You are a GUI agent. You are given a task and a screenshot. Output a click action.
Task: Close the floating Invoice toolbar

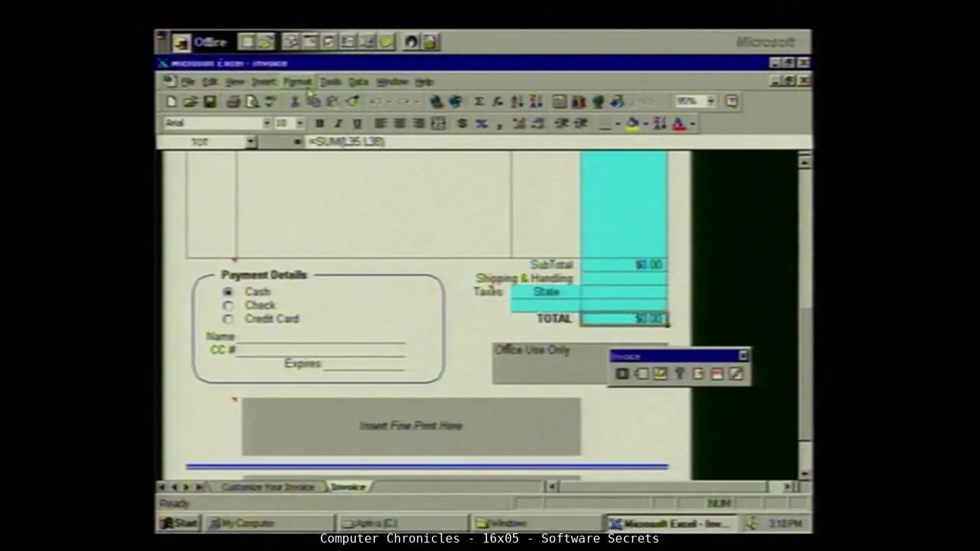[743, 356]
